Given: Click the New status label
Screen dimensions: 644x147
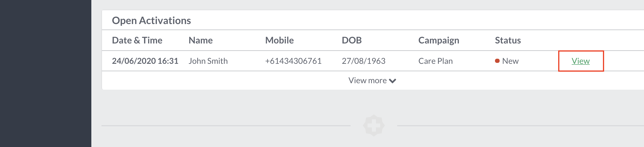Looking at the screenshot, I should (x=510, y=61).
